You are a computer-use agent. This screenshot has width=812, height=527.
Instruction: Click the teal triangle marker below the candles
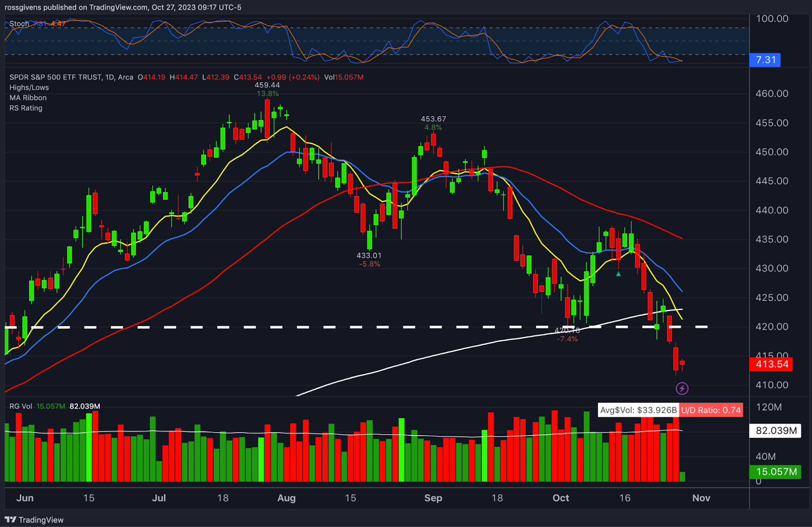pyautogui.click(x=618, y=274)
